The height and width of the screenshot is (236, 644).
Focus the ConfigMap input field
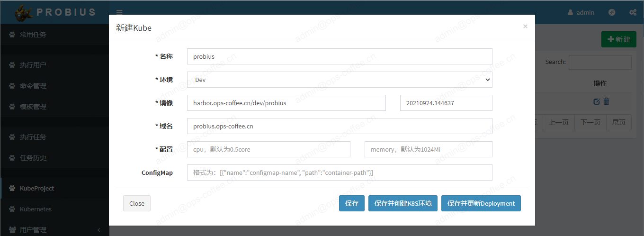click(x=340, y=172)
